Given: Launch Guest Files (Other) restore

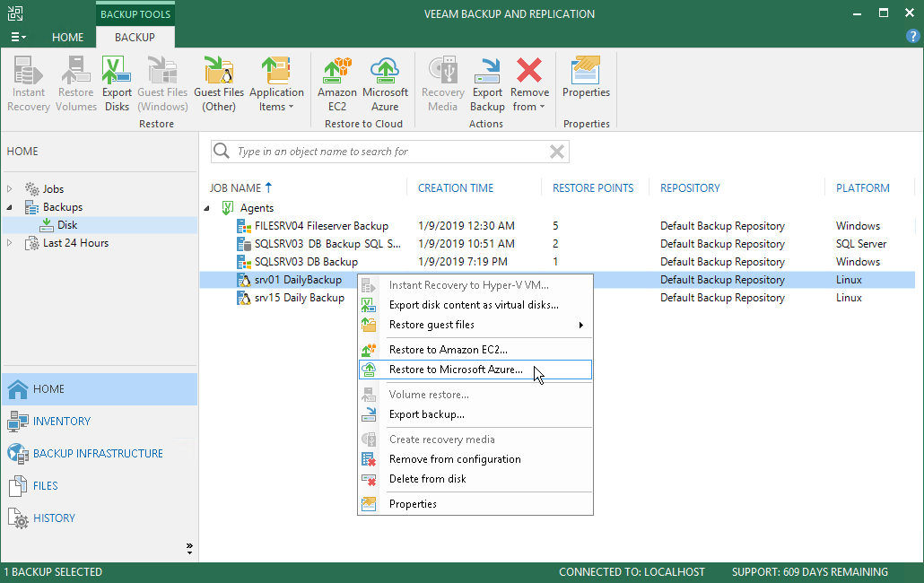Looking at the screenshot, I should 219,83.
